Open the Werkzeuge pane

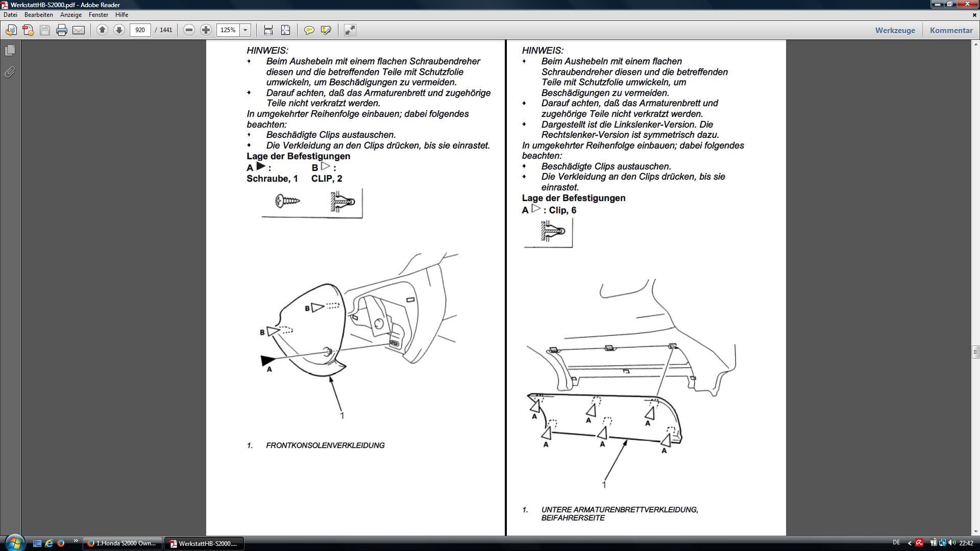point(895,30)
